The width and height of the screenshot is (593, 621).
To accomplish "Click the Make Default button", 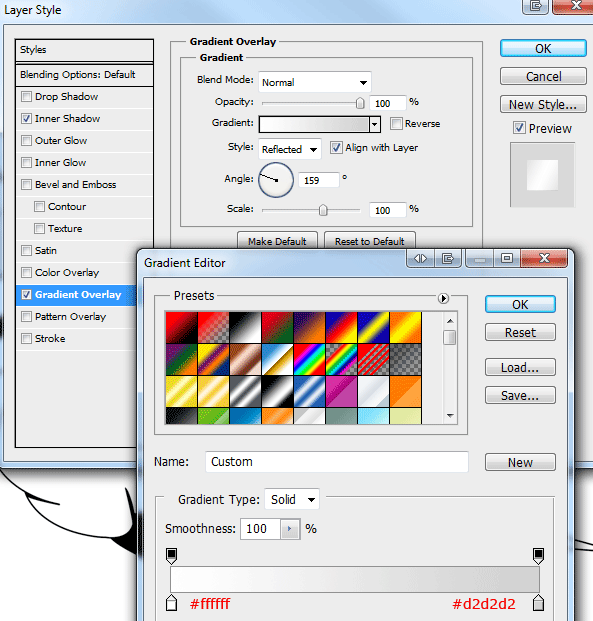I will (x=277, y=241).
